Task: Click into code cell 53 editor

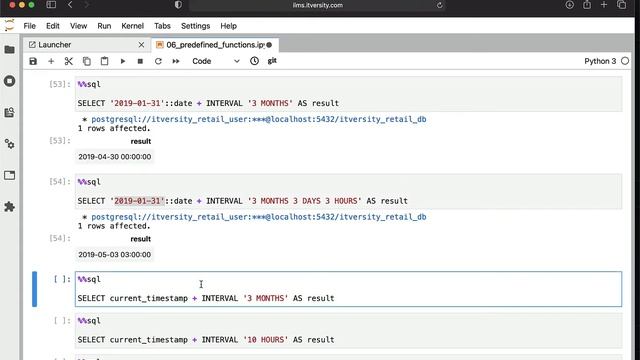Action: 349,94
